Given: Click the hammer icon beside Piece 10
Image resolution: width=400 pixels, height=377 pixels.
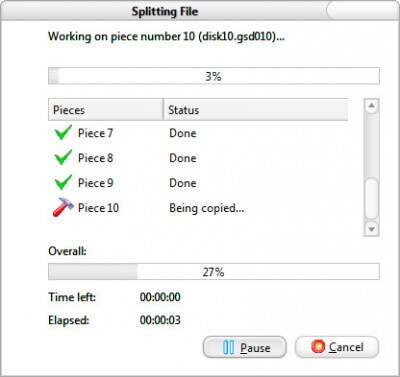Looking at the screenshot, I should pyautogui.click(x=63, y=207).
